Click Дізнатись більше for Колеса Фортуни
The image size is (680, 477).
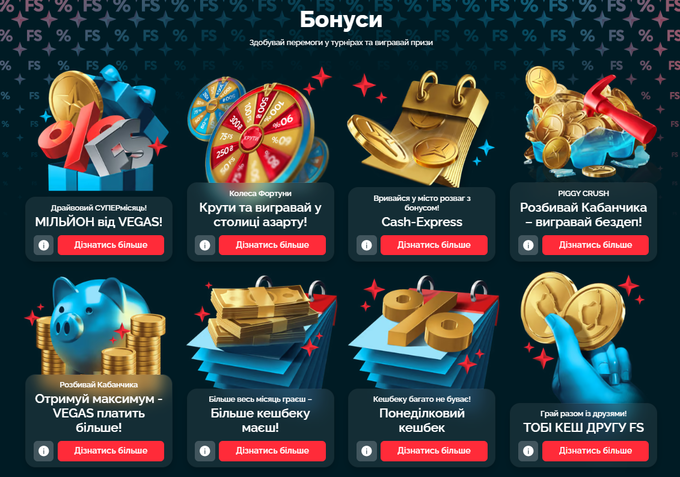pos(272,245)
